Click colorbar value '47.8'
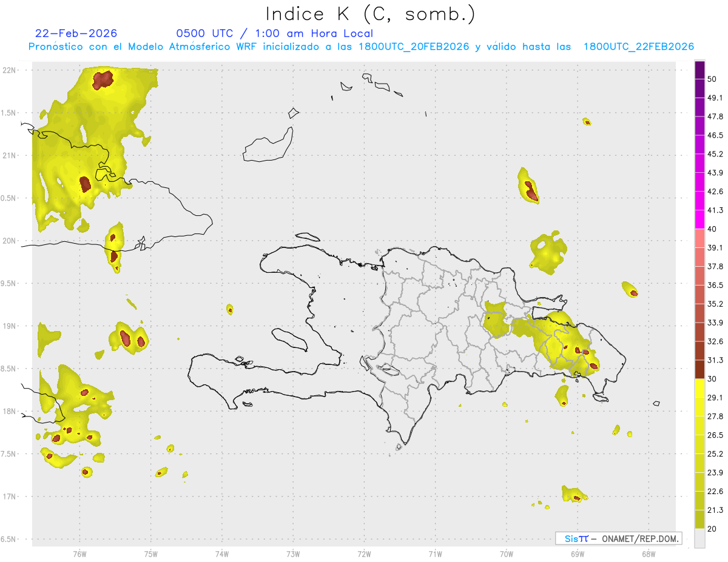 [715, 116]
